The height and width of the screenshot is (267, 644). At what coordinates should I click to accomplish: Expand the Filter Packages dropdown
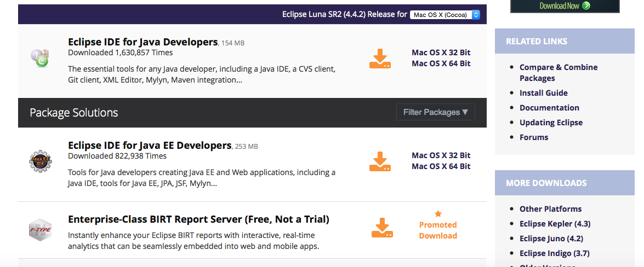tap(435, 112)
